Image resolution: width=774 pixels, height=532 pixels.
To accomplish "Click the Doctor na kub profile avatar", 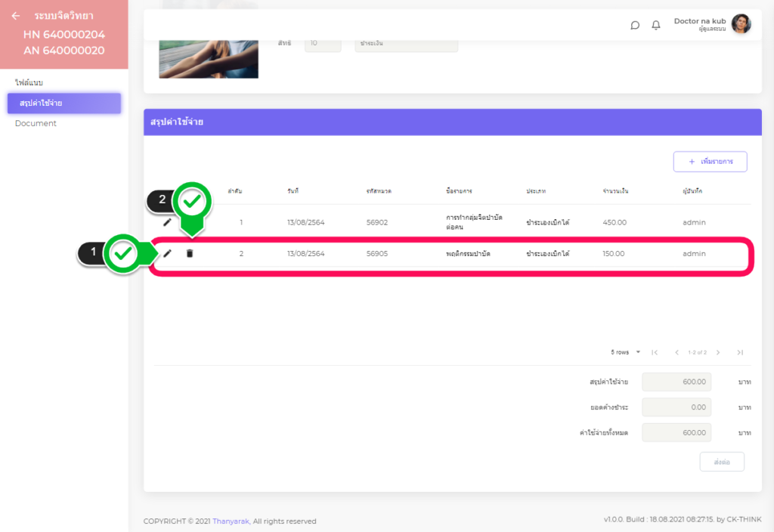I will tap(741, 24).
